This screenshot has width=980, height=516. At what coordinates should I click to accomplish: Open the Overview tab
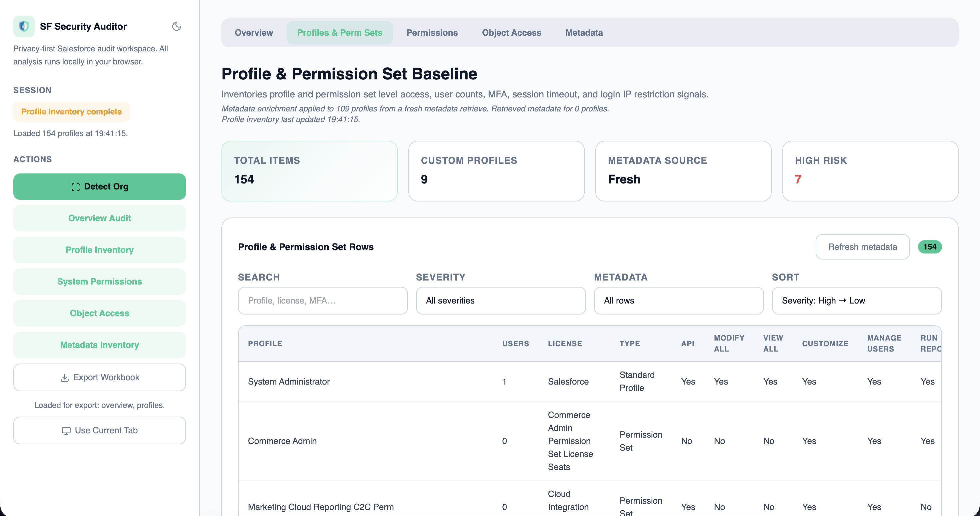[x=254, y=33]
